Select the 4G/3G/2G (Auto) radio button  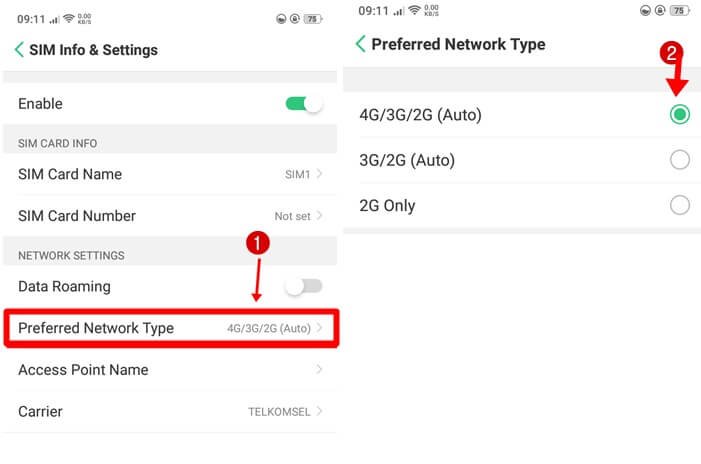(680, 114)
